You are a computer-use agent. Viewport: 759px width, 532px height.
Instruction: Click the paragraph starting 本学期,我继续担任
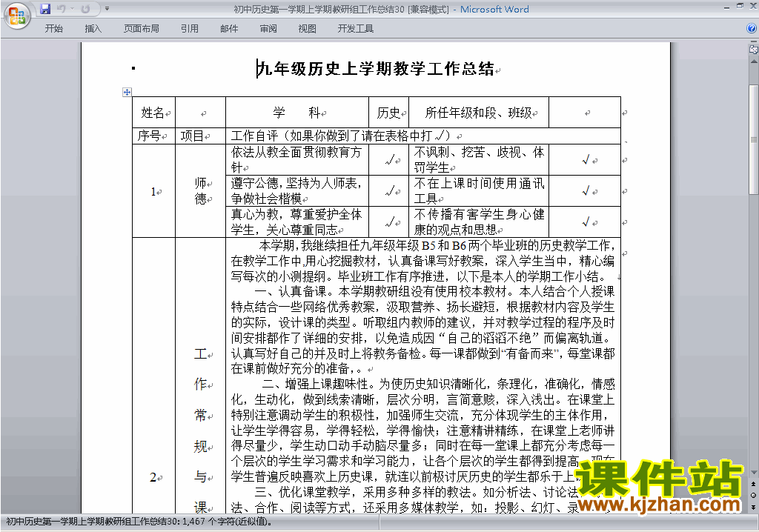tap(423, 262)
